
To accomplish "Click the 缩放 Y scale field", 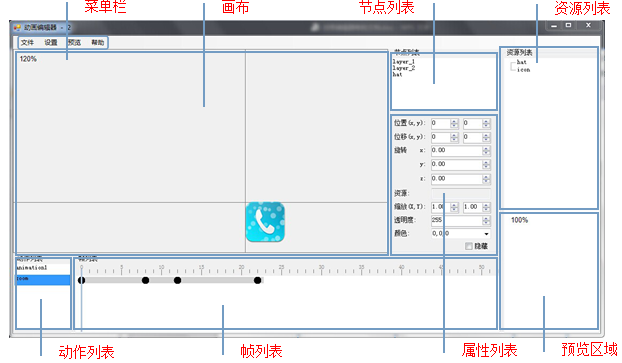I will [473, 207].
